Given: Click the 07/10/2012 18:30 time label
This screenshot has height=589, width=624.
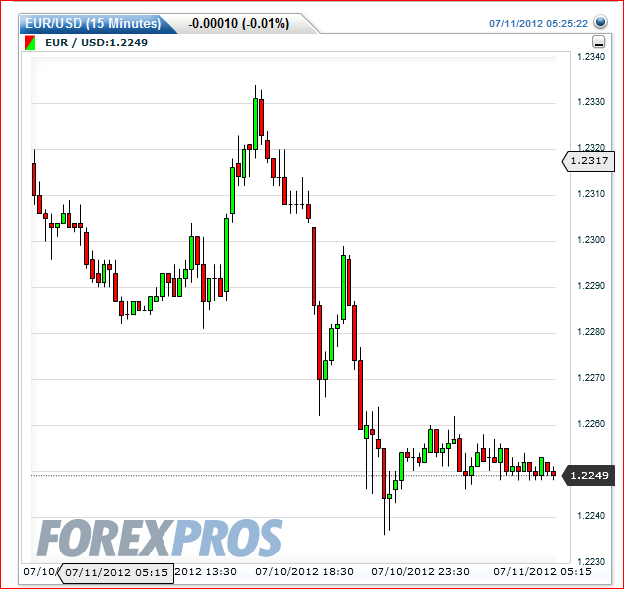Looking at the screenshot, I should 304,572.
